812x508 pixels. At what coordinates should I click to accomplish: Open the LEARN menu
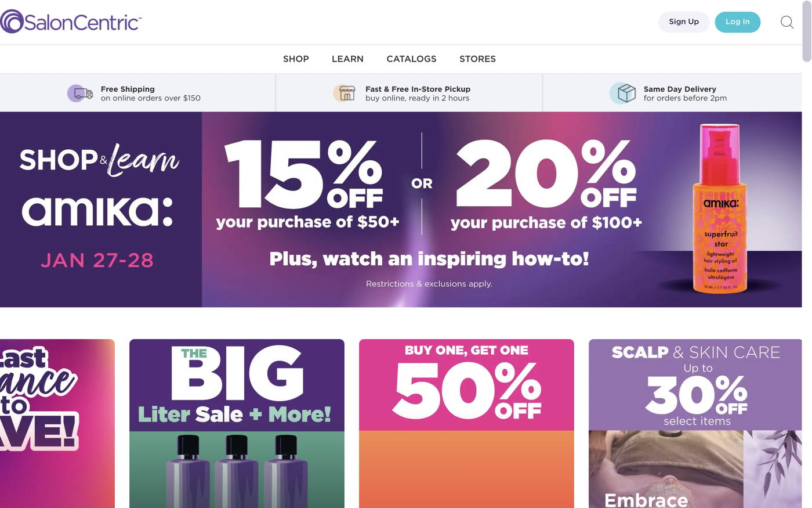(x=347, y=59)
